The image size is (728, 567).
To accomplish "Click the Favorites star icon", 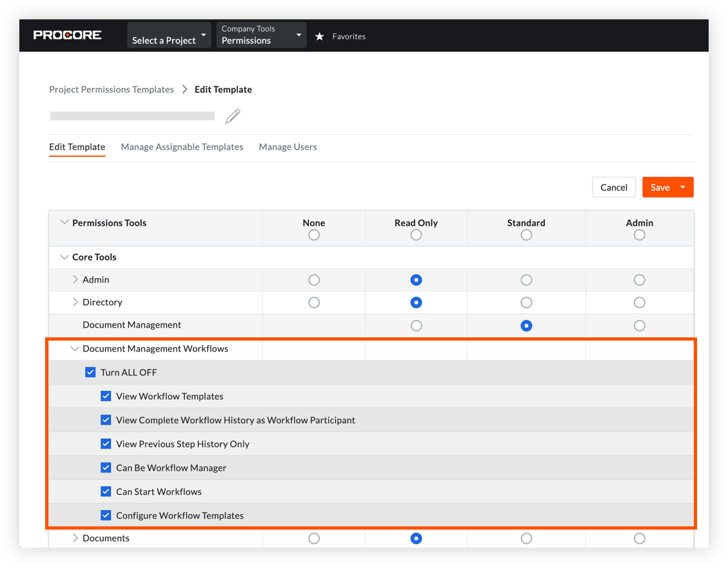I will [x=320, y=37].
